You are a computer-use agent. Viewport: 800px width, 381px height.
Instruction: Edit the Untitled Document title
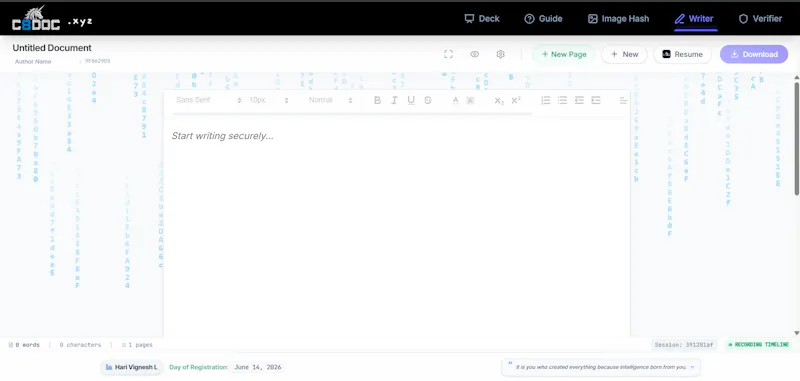coord(52,48)
